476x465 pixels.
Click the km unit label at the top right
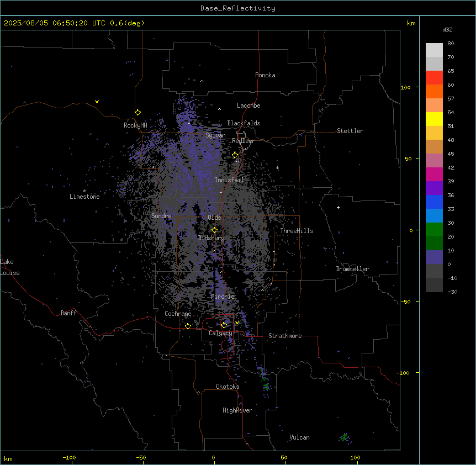[411, 23]
